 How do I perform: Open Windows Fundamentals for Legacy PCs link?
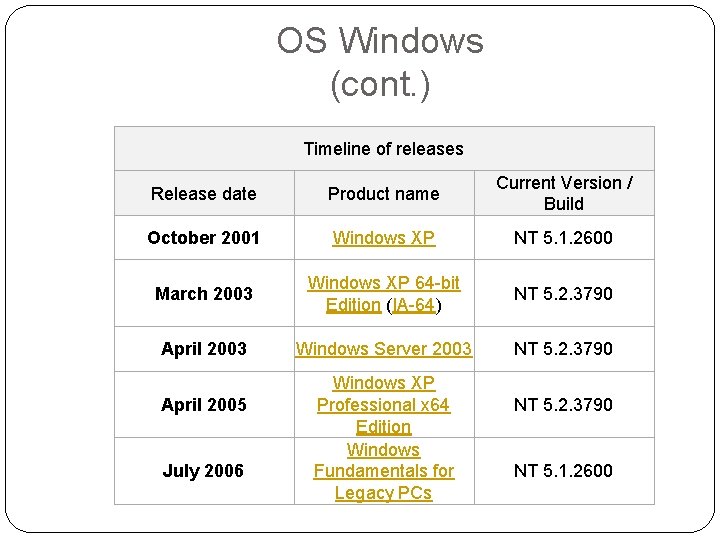[x=383, y=471]
